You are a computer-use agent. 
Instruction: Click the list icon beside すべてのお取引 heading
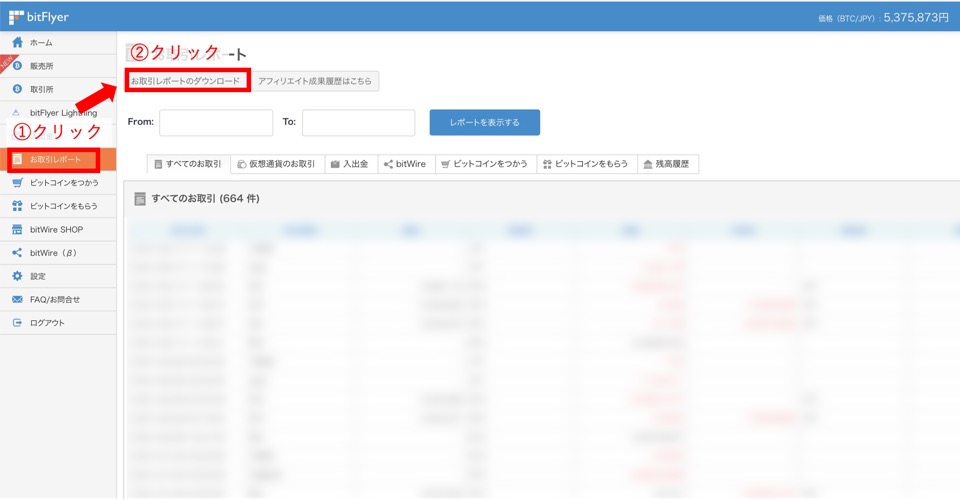pyautogui.click(x=140, y=198)
